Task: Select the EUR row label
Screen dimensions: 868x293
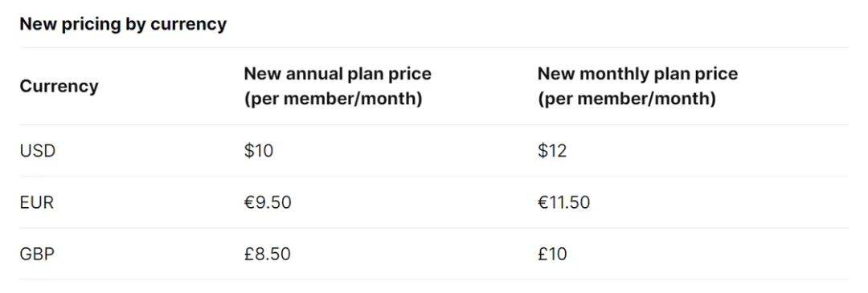Action: 36,202
